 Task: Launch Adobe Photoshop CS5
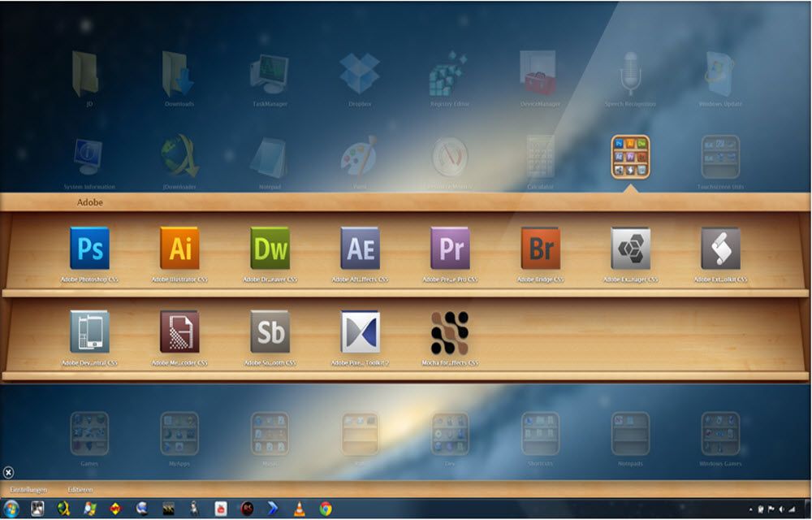click(89, 248)
